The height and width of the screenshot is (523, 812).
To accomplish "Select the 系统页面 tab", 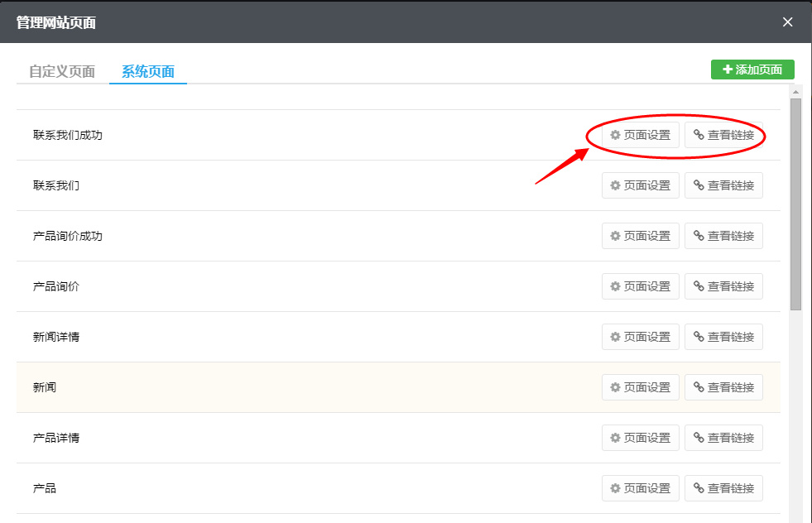I will tap(148, 71).
